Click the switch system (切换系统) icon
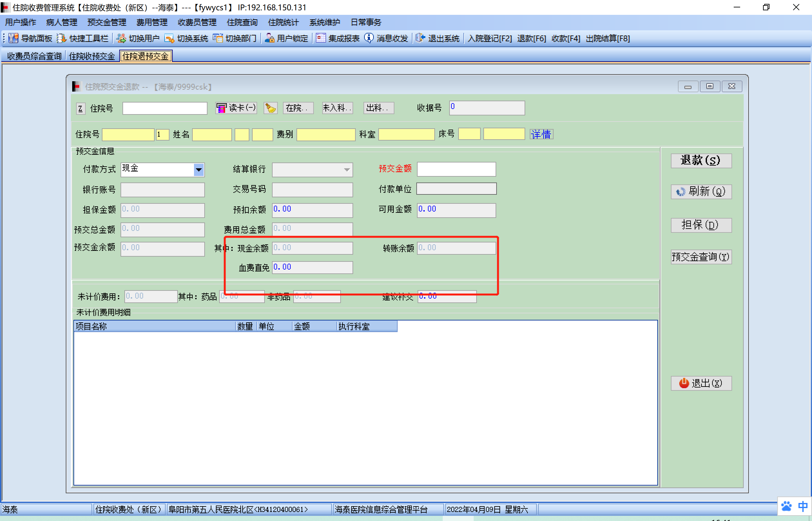812x521 pixels. (x=169, y=38)
